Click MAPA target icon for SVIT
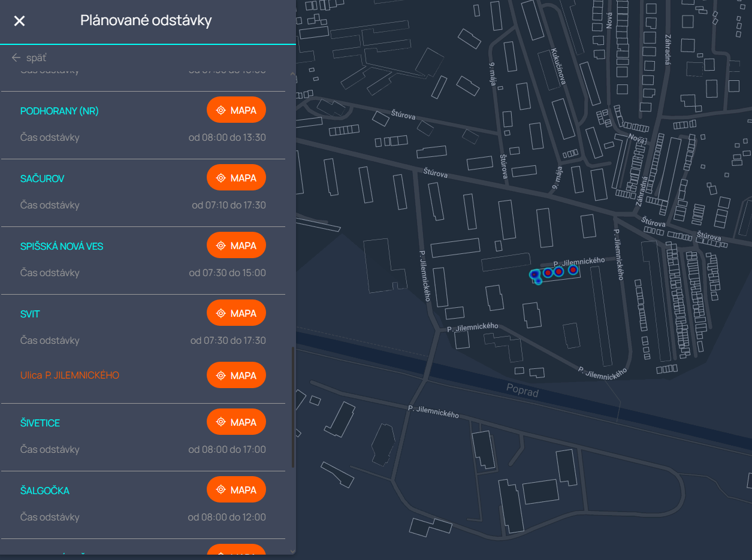This screenshot has height=560, width=752. tap(221, 313)
